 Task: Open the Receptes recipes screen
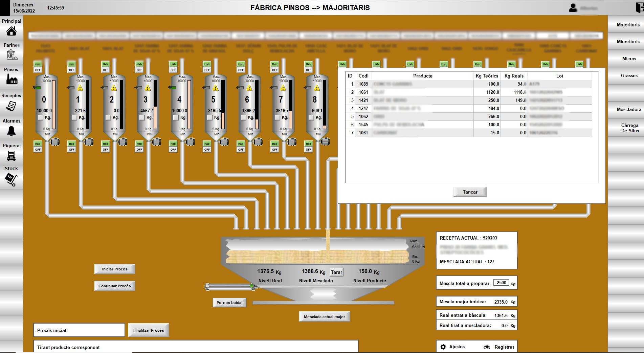11,105
